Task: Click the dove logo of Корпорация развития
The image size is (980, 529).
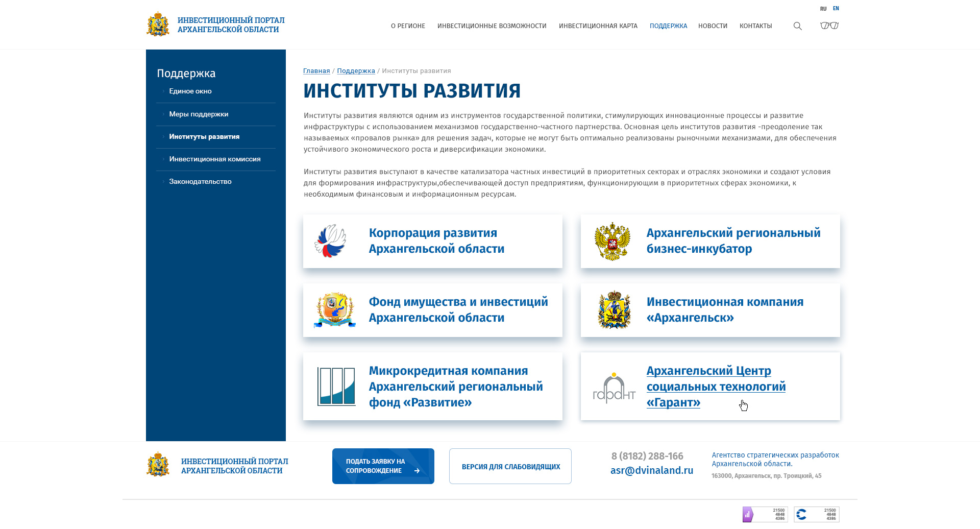Action: pos(331,241)
